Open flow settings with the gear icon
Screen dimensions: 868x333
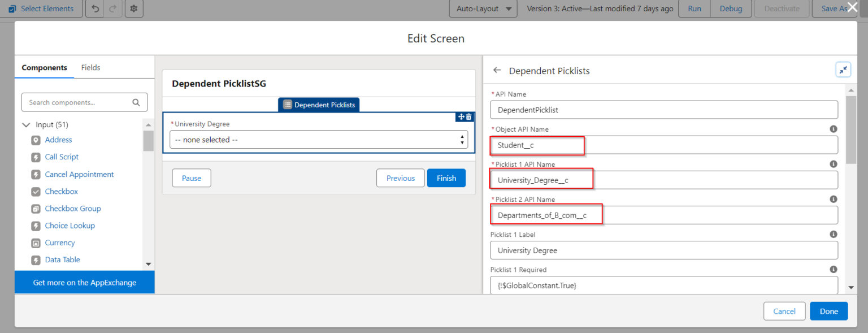(133, 8)
